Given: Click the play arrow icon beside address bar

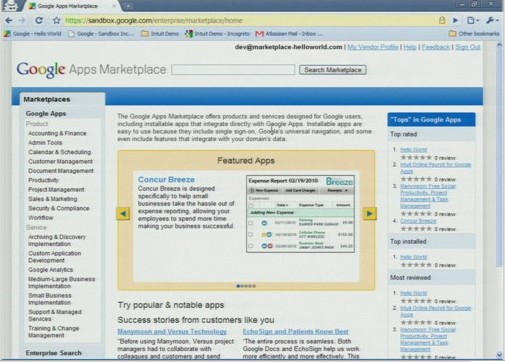Looking at the screenshot, I should (456, 20).
